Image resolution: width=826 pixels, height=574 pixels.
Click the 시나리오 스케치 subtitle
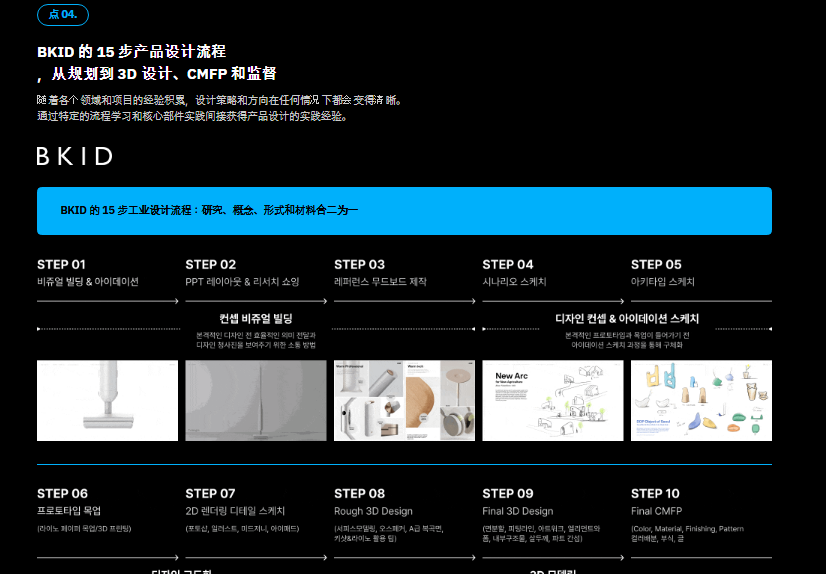pyautogui.click(x=515, y=282)
